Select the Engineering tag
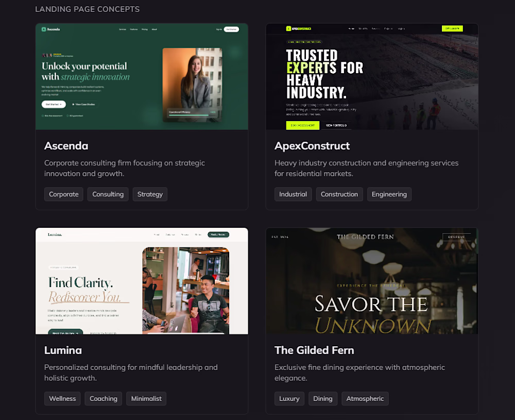515x420 pixels. tap(389, 194)
